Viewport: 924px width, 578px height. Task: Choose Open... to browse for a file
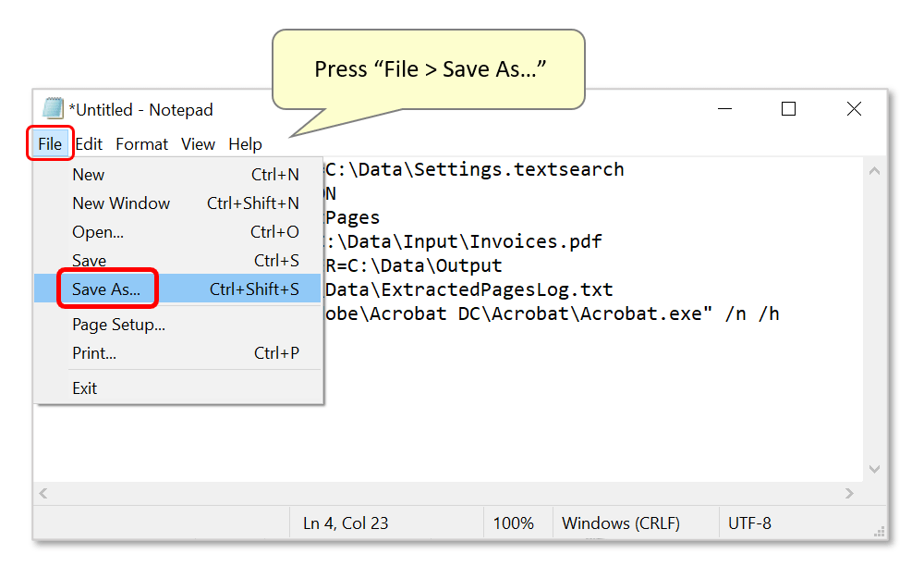click(97, 231)
